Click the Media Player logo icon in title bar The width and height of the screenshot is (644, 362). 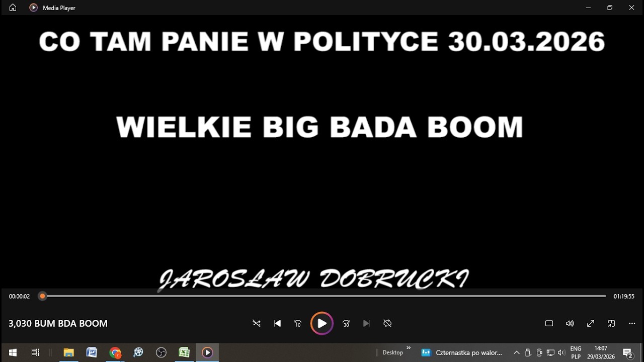click(x=34, y=8)
